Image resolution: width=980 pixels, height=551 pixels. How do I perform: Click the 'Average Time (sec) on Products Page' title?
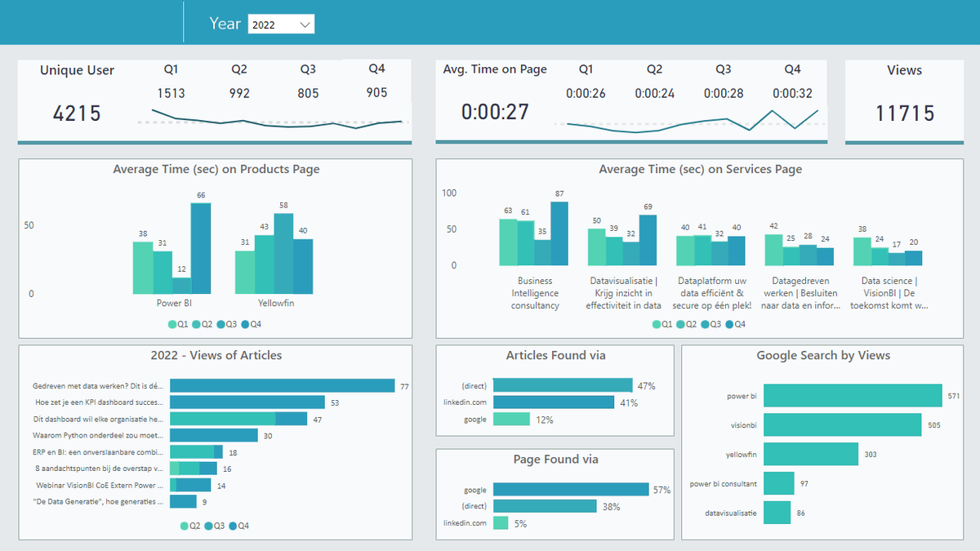tap(216, 170)
